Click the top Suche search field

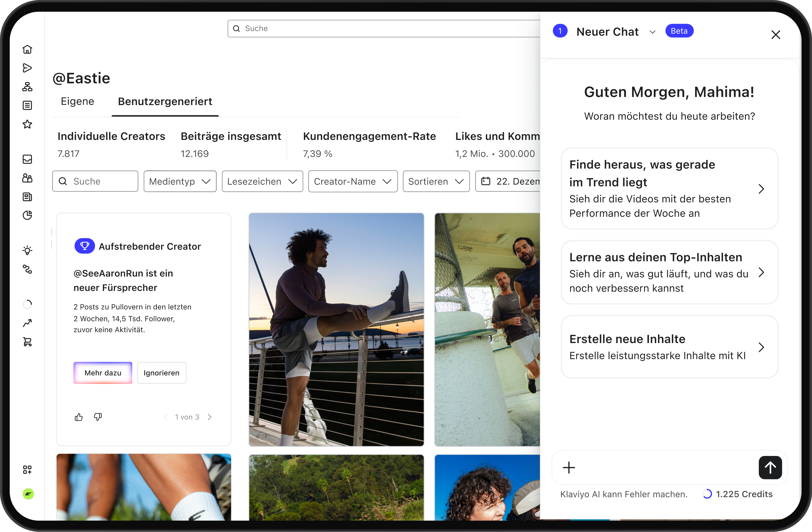384,28
